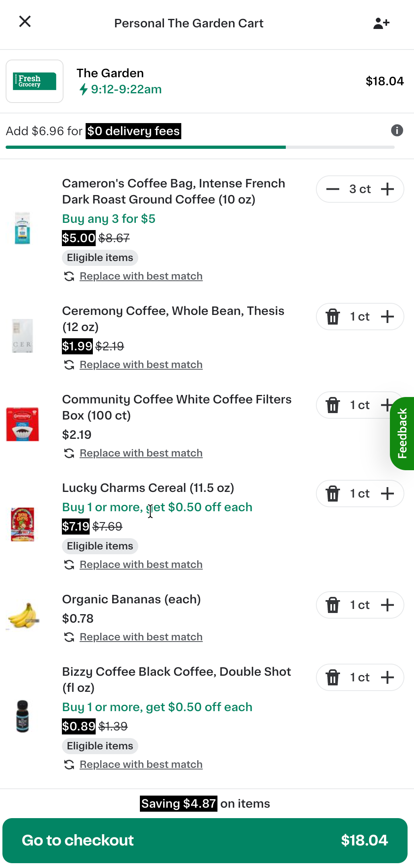
Task: Click the Lucky Charms product image
Action: (23, 524)
